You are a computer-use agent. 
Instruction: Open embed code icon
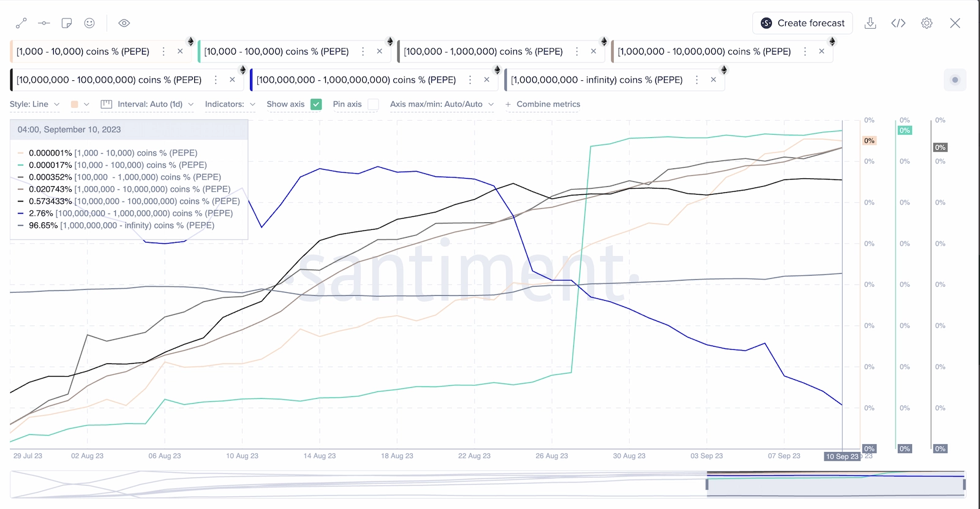[x=898, y=23]
